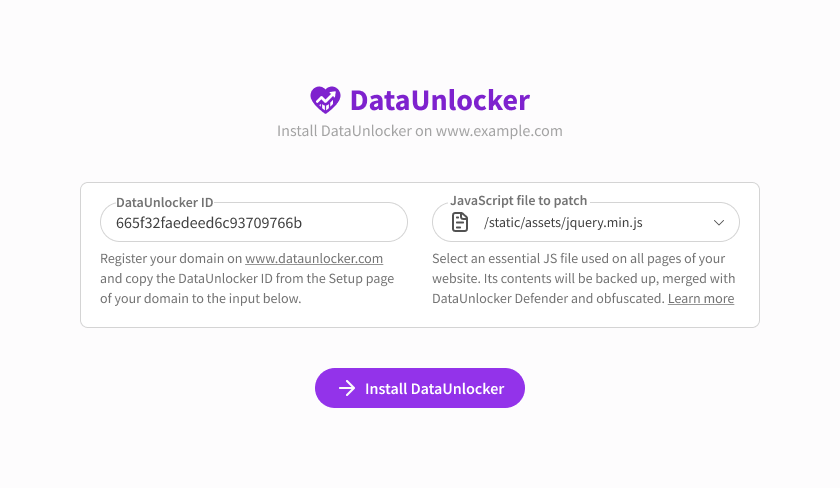Click the 665f32faedeed6c93709766b ID value
The height and width of the screenshot is (488, 840).
(x=209, y=222)
